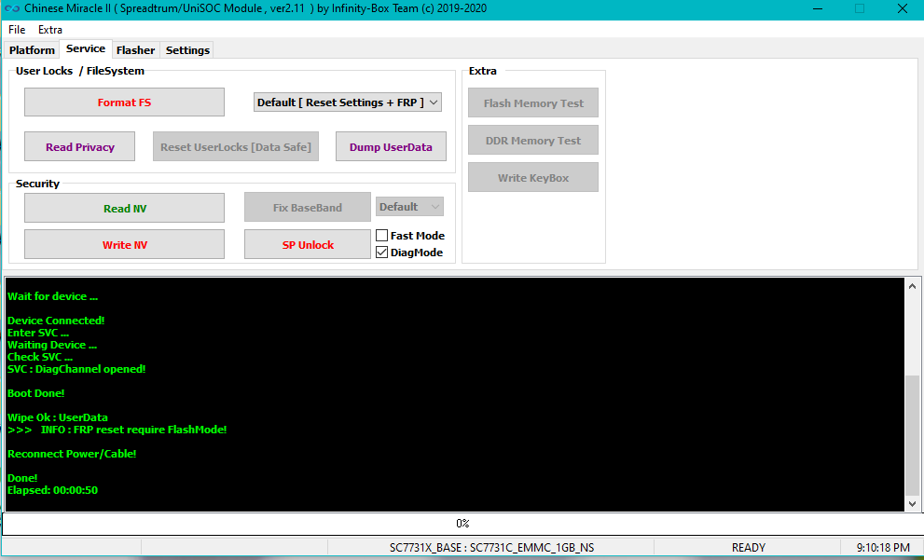The width and height of the screenshot is (924, 560).
Task: Switch to the Platform tab
Action: click(32, 50)
